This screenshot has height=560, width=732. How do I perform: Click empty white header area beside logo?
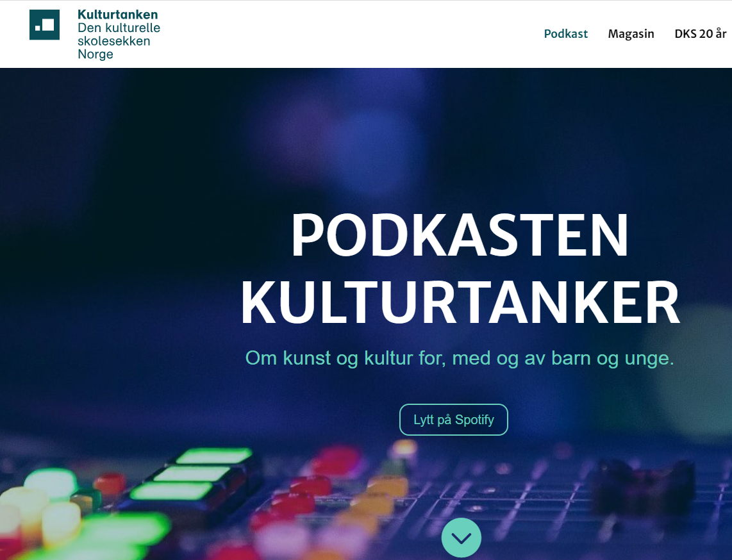[350, 33]
